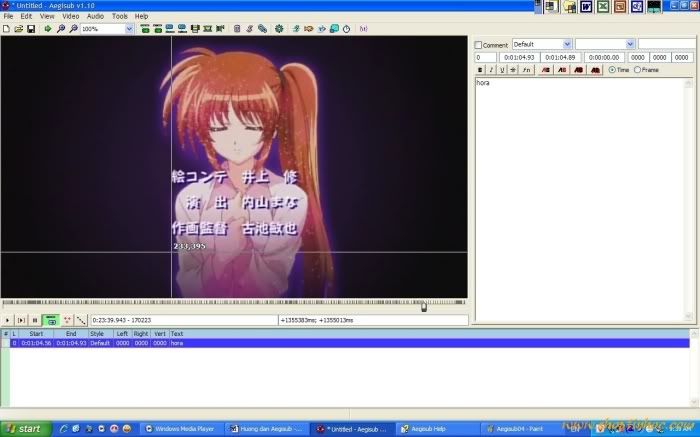Click the green icon right of gear
The height and width of the screenshot is (437, 700).
(x=296, y=29)
